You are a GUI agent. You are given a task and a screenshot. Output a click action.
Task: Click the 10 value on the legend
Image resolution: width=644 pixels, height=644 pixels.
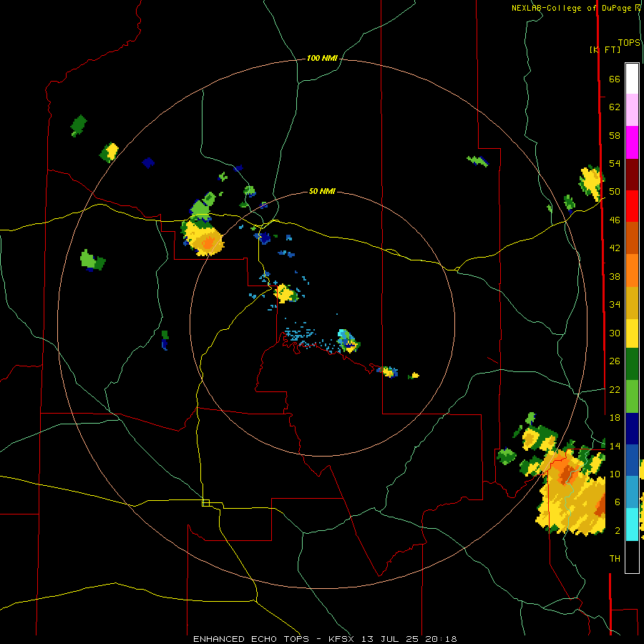pyautogui.click(x=615, y=474)
